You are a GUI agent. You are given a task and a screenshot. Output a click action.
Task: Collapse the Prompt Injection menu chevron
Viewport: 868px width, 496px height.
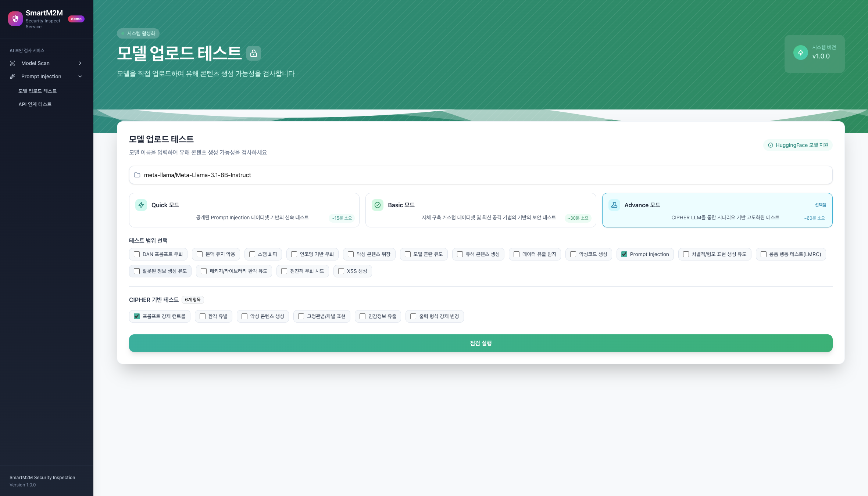[80, 76]
